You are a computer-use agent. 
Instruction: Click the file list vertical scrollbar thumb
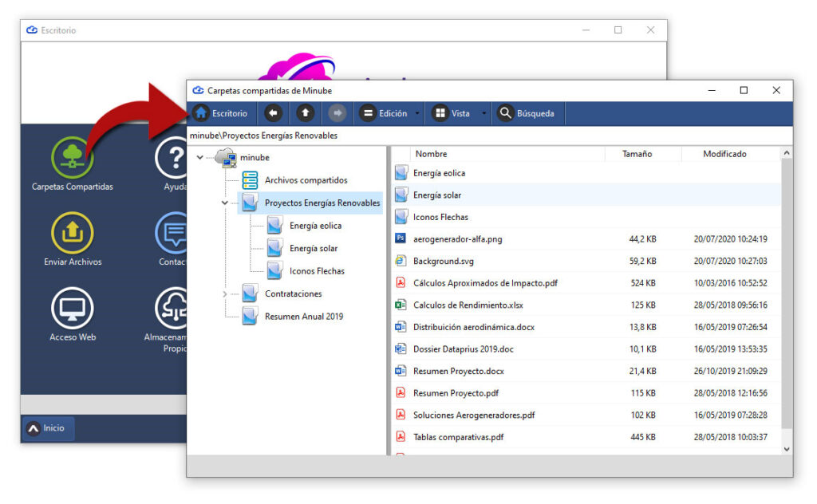[x=786, y=293]
